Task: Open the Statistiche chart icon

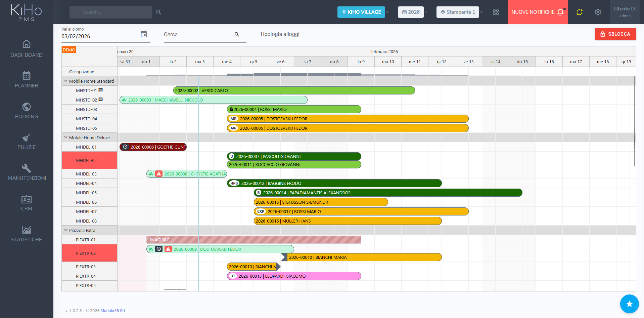Action: 27,230
